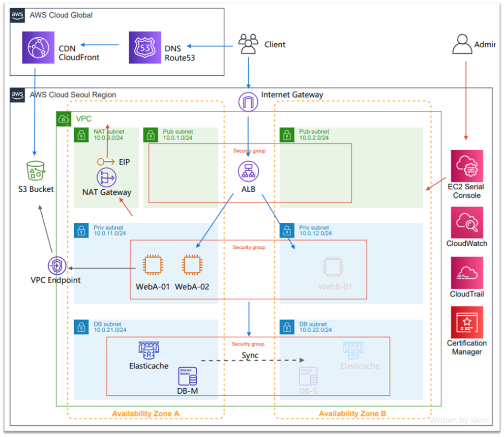
Task: Click the NAT Gateway icon
Action: pos(106,178)
